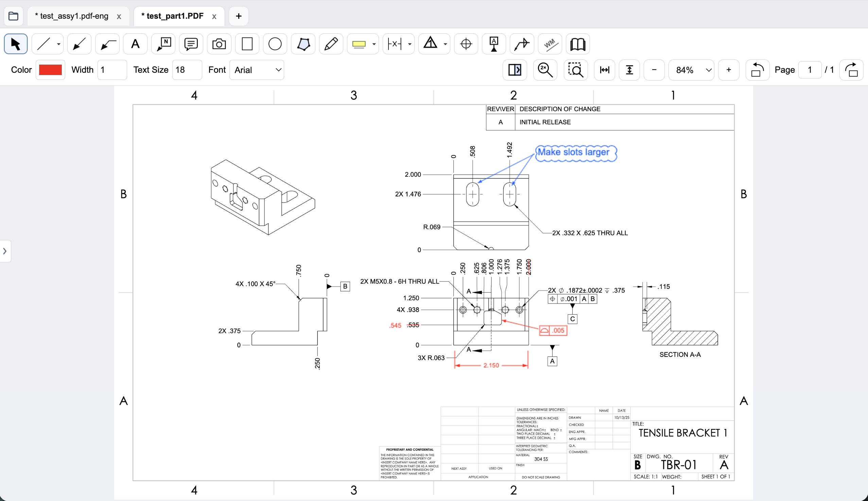868x501 pixels.
Task: Select the note callout tool marked N
Action: [163, 44]
